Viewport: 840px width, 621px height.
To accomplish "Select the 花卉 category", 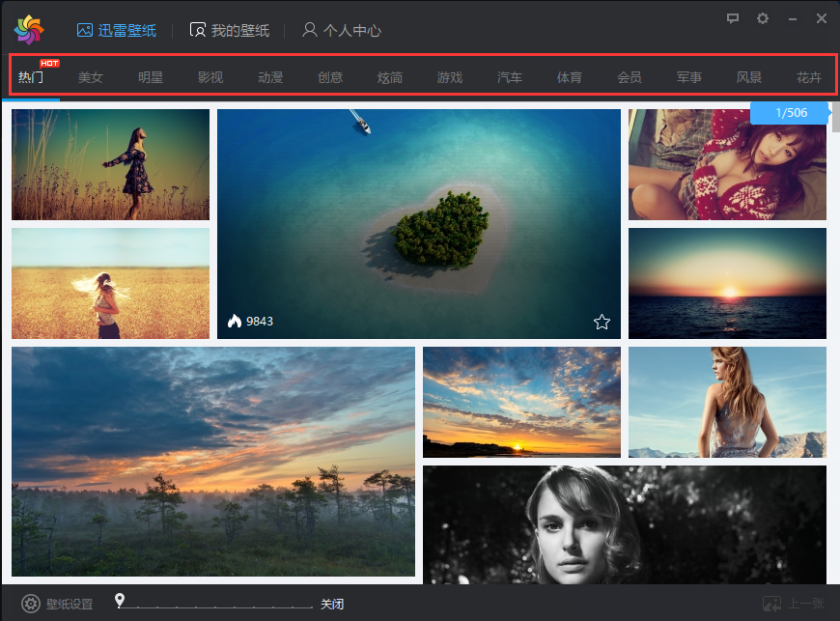I will tap(809, 77).
